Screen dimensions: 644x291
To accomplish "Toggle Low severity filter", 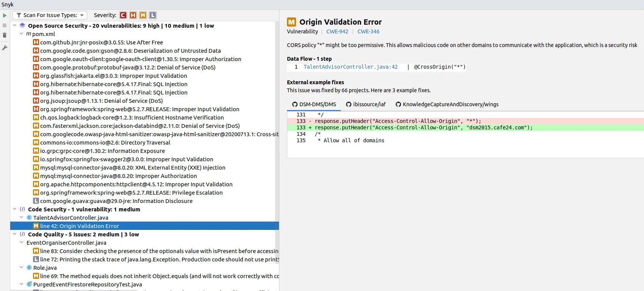I will 153,15.
